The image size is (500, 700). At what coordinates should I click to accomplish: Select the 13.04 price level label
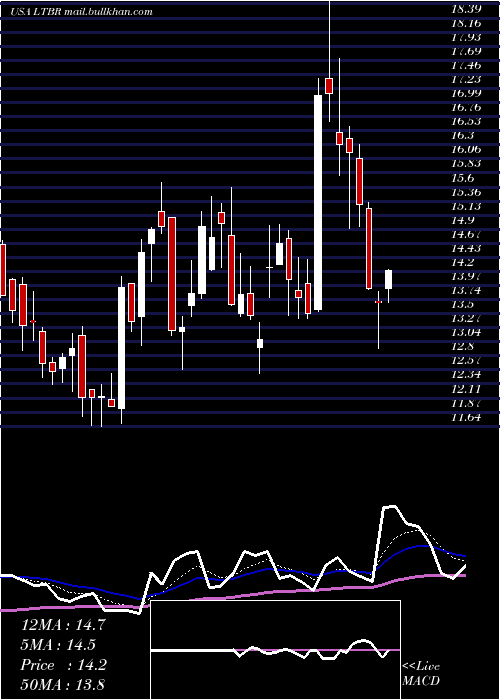click(466, 333)
